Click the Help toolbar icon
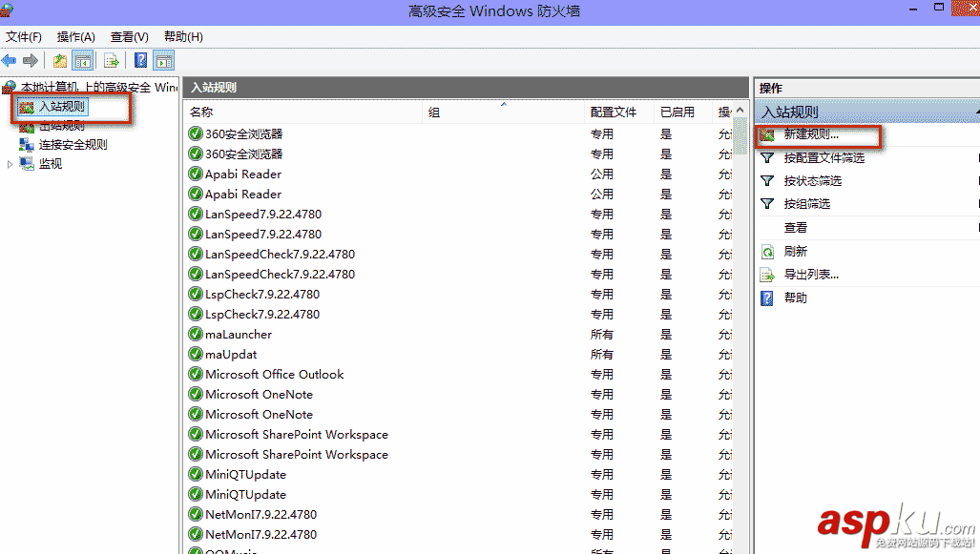The width and height of the screenshot is (980, 554). pyautogui.click(x=141, y=61)
